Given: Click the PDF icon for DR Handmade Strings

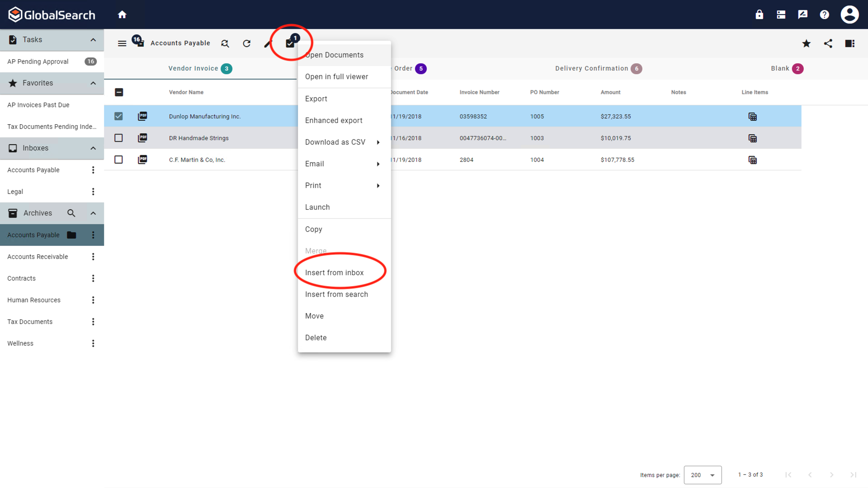Looking at the screenshot, I should click(x=142, y=138).
